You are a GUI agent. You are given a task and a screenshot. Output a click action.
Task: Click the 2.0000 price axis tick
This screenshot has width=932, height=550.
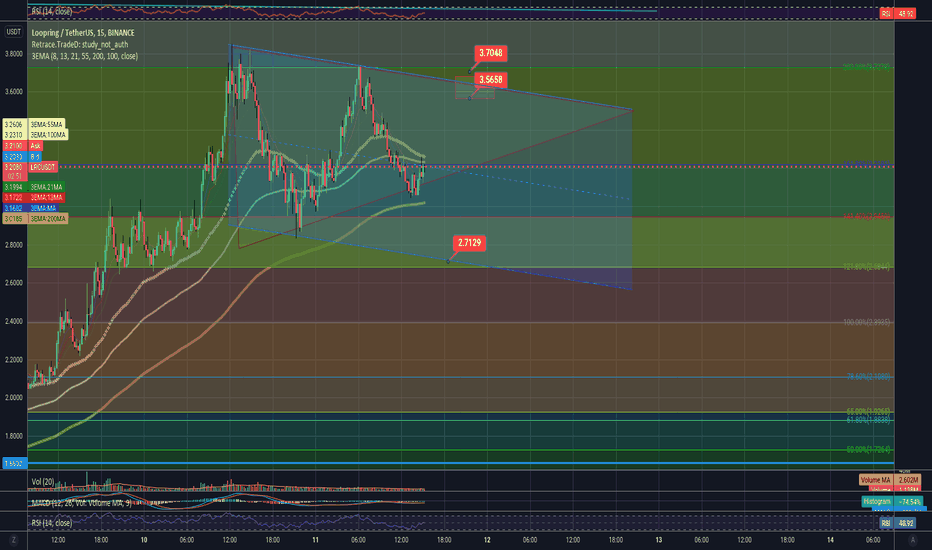[x=14, y=398]
